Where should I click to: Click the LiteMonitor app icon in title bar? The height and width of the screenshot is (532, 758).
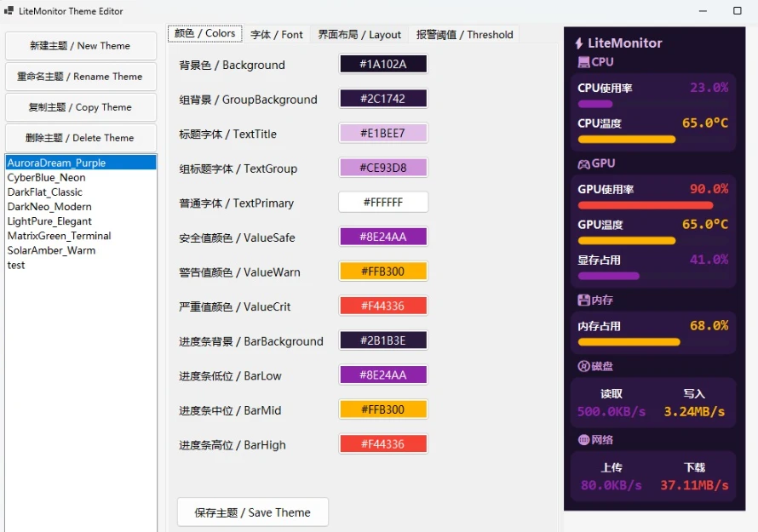(x=9, y=11)
